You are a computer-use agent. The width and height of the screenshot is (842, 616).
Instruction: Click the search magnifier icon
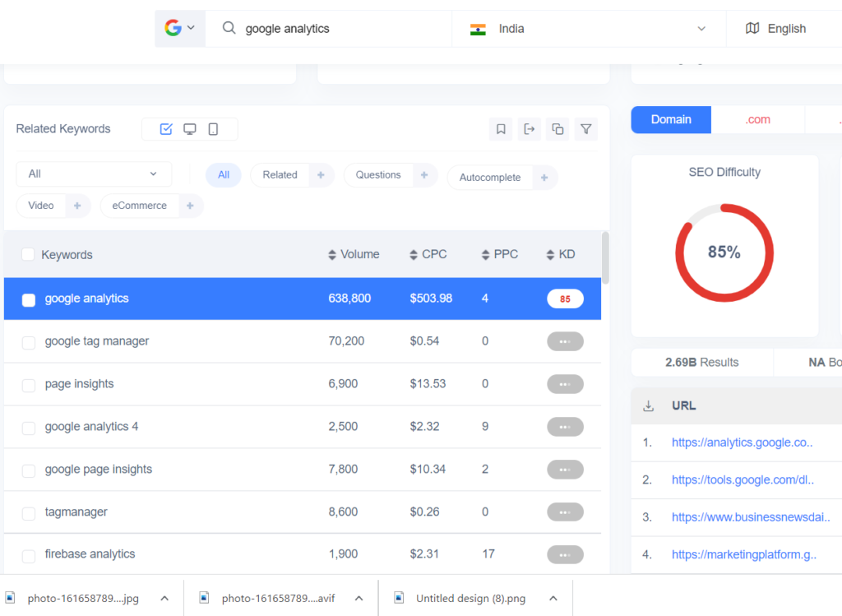[x=229, y=28]
